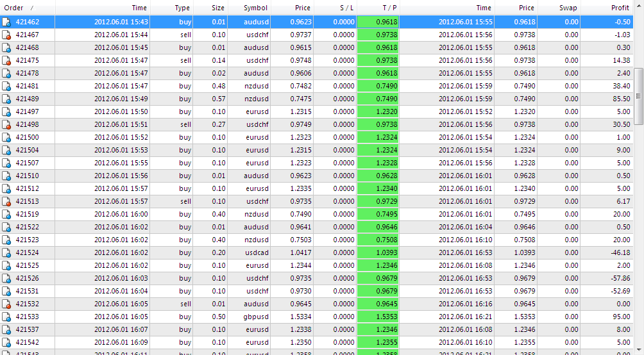This screenshot has width=644, height=355.
Task: Click the order icon for 421531
Action: pos(6,291)
